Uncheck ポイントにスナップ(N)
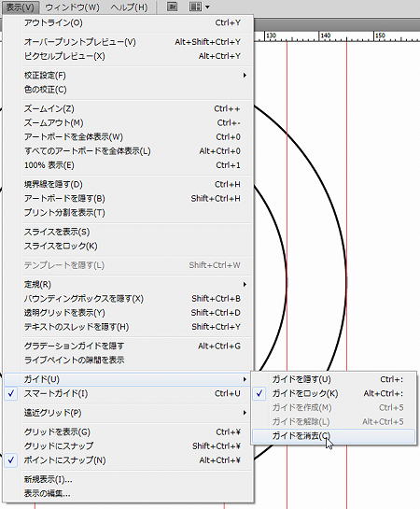 point(129,460)
